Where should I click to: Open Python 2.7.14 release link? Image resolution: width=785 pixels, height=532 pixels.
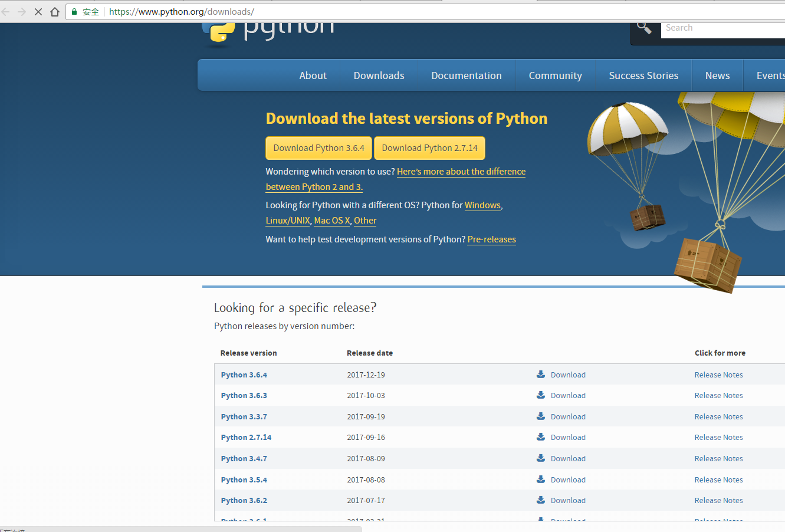[x=247, y=437]
